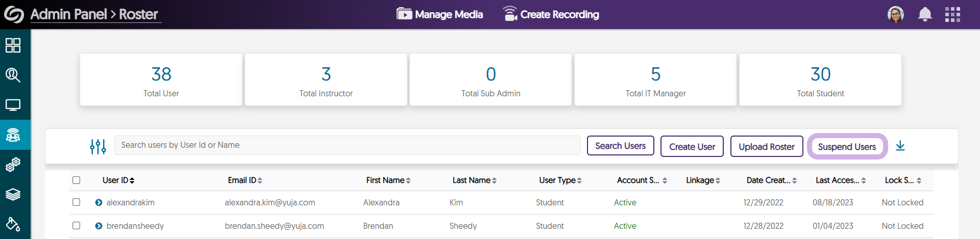980x239 pixels.
Task: Open the gears settings sidebar icon
Action: (x=13, y=165)
